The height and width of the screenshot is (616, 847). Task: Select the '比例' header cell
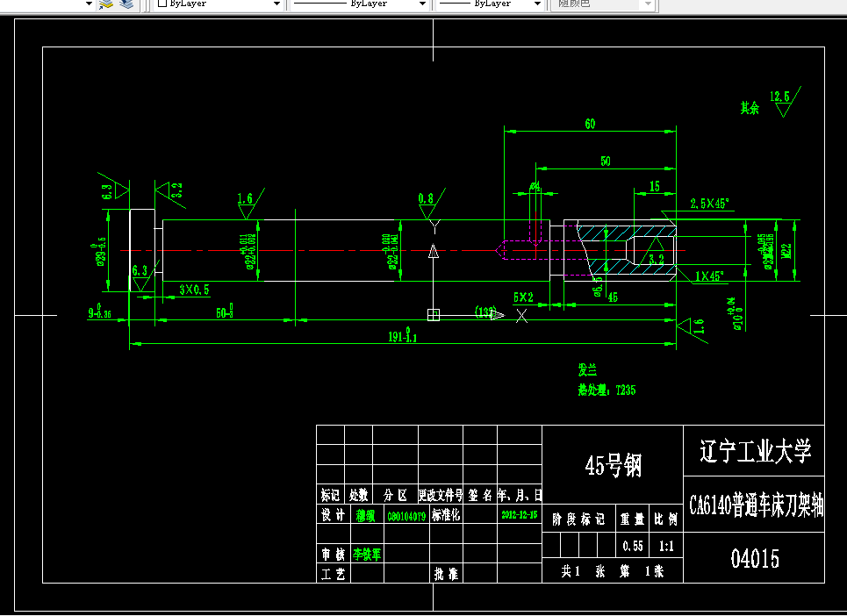pos(666,519)
